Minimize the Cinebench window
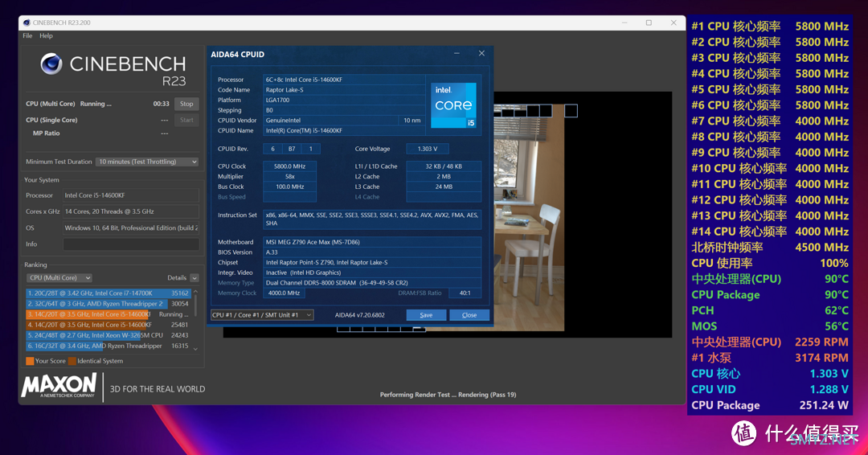Image resolution: width=868 pixels, height=455 pixels. click(x=624, y=23)
